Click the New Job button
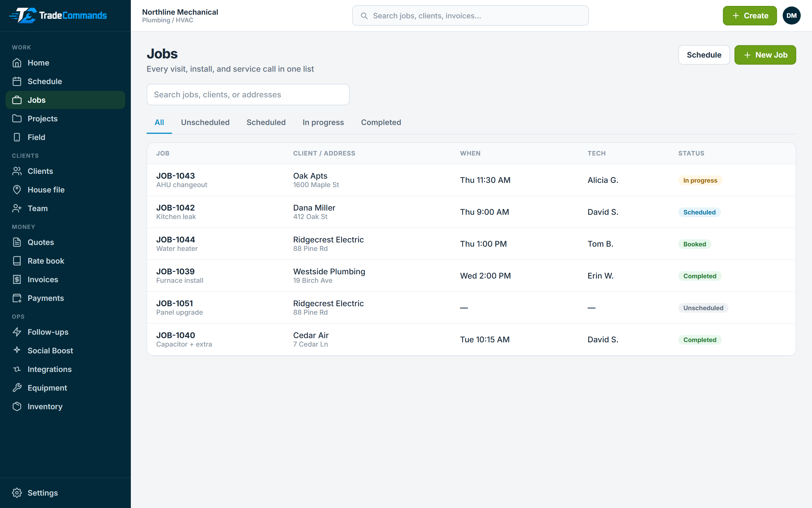The width and height of the screenshot is (812, 508). point(765,55)
